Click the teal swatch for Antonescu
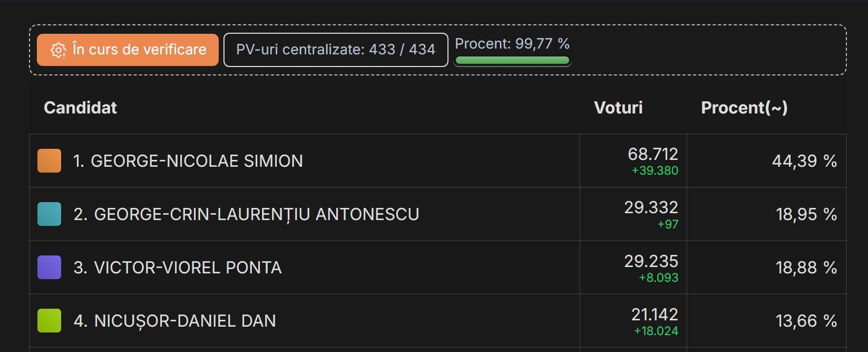 coord(49,214)
